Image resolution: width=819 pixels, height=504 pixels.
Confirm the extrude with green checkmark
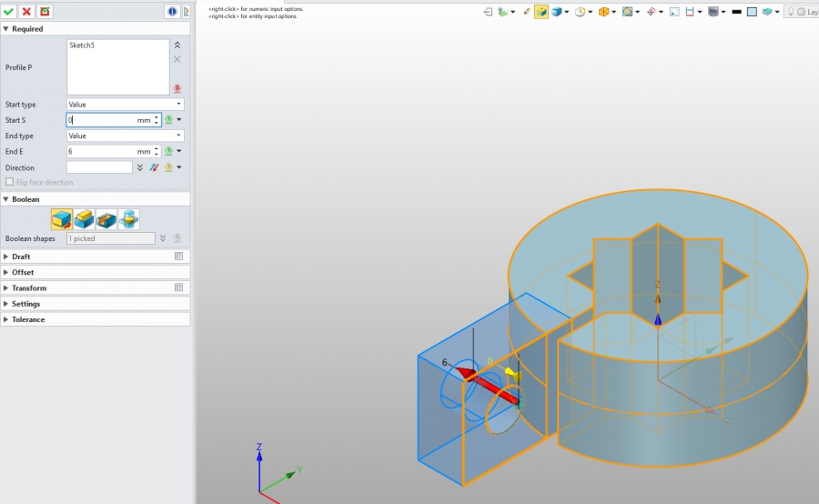coord(9,11)
